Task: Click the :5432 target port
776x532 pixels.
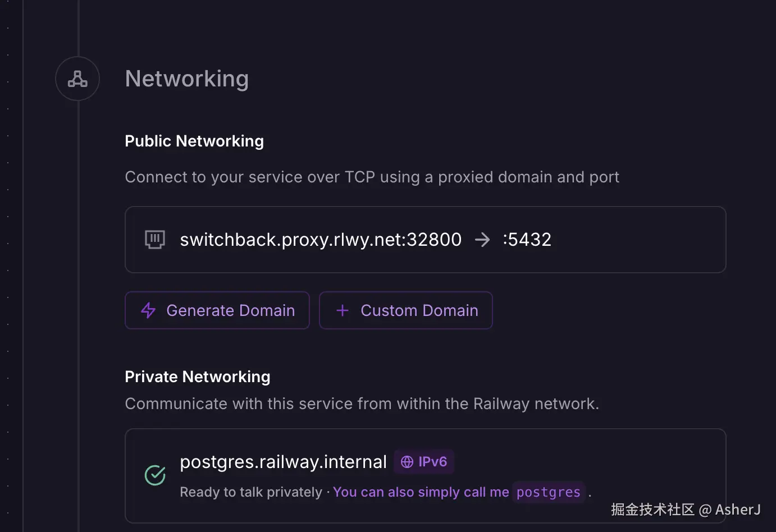Action: (527, 240)
